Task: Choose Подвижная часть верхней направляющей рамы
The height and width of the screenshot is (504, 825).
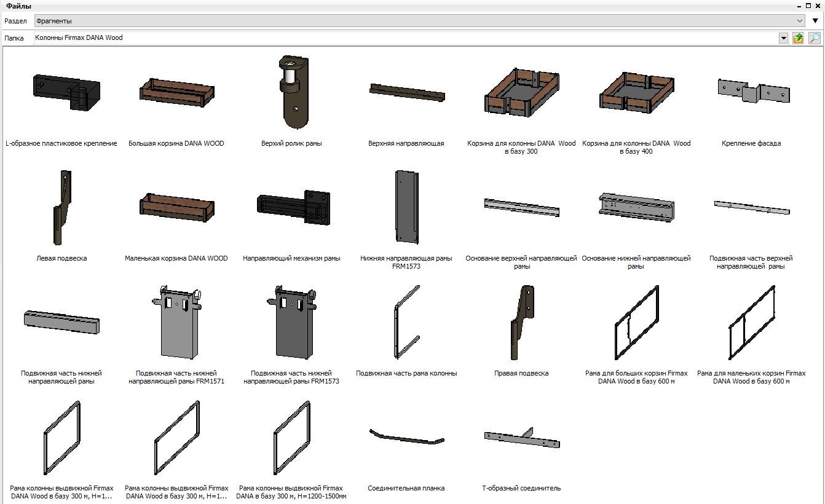Action: 751,207
